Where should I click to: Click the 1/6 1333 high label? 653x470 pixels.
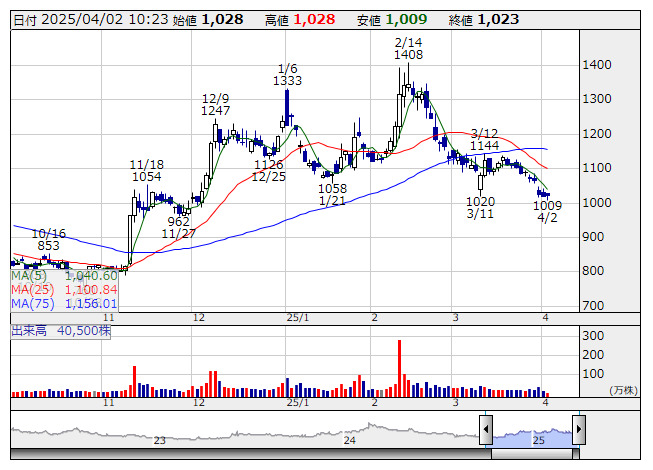point(287,75)
